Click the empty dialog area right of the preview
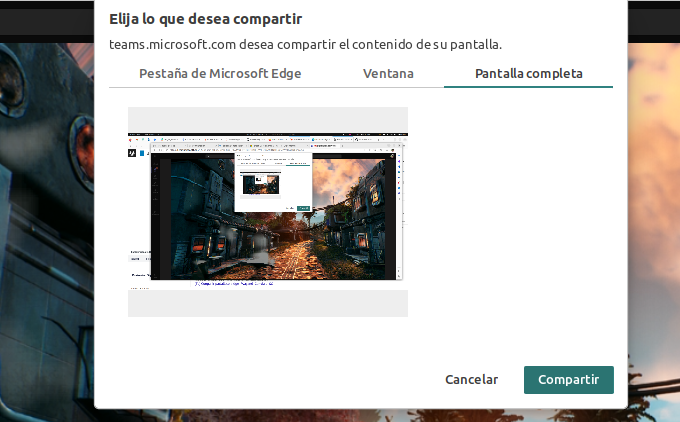680x422 pixels. click(x=510, y=220)
